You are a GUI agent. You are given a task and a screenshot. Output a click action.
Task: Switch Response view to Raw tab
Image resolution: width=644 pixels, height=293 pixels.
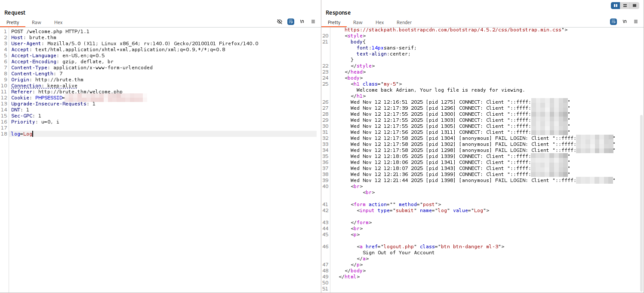point(358,22)
